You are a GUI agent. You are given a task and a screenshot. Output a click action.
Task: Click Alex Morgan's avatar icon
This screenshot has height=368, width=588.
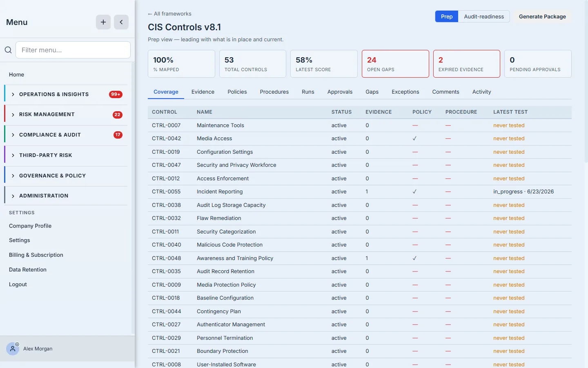(x=13, y=349)
